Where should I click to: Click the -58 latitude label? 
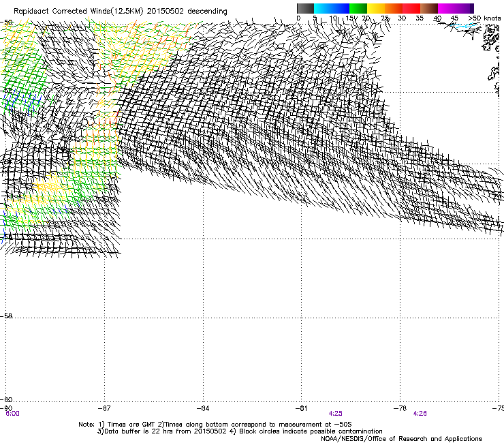pos(6,316)
